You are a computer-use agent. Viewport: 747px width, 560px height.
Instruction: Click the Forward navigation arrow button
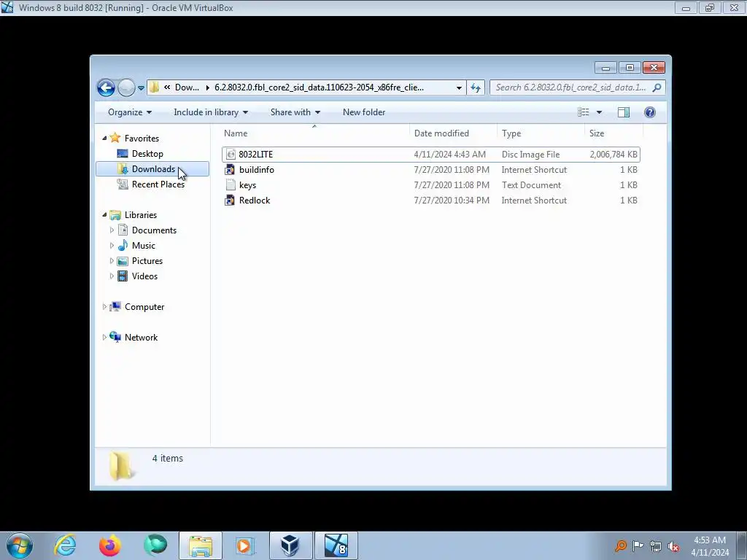pos(126,87)
